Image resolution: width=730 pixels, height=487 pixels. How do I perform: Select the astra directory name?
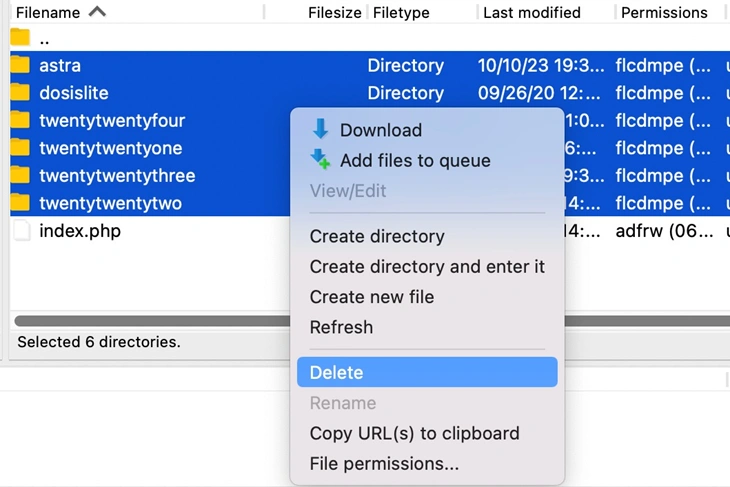[60, 65]
